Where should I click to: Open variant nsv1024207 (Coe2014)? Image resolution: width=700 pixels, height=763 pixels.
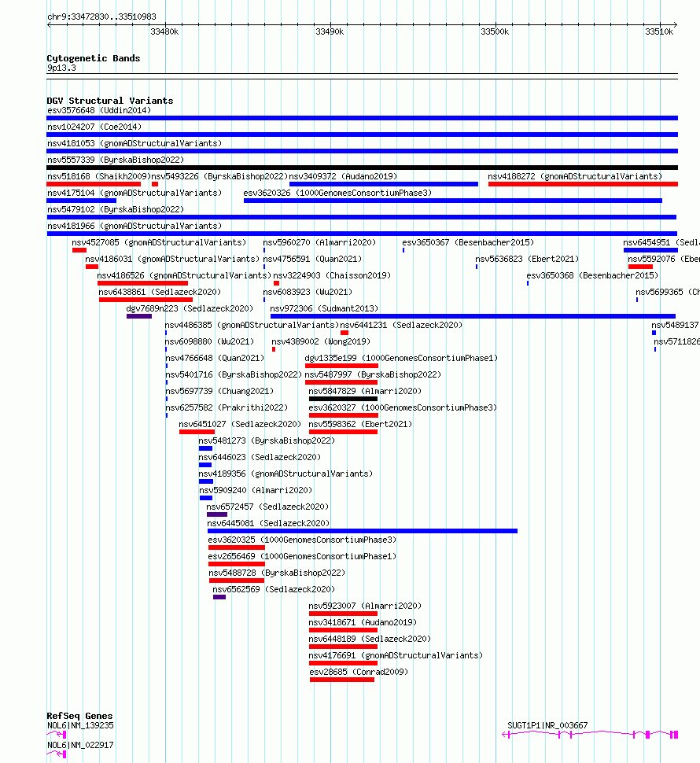tap(94, 127)
